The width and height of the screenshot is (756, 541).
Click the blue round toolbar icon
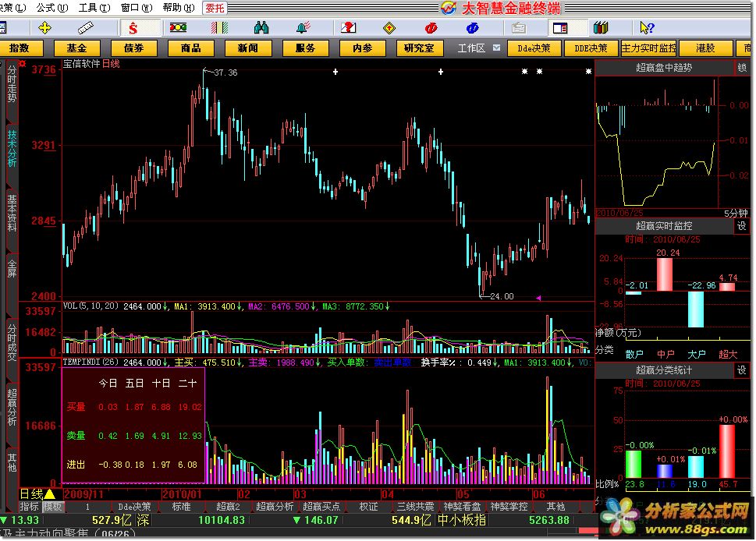tap(473, 28)
